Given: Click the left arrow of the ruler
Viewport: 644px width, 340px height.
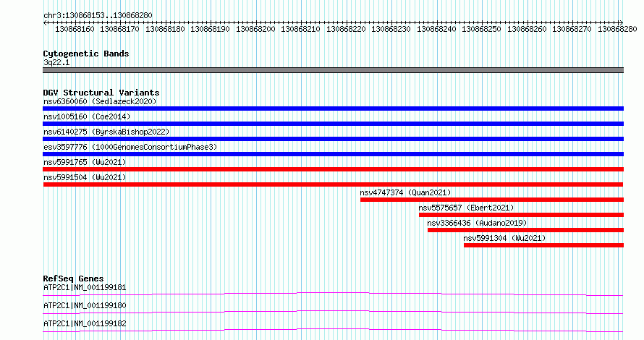Looking at the screenshot, I should pyautogui.click(x=45, y=23).
